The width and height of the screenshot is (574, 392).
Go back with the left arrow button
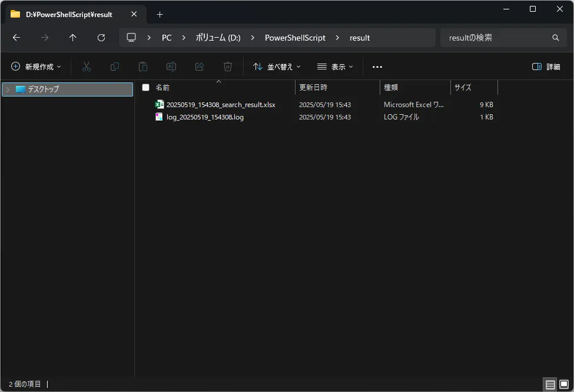(x=16, y=38)
